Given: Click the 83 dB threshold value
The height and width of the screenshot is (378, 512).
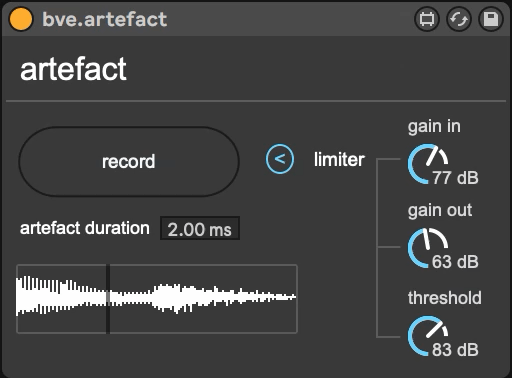Looking at the screenshot, I should 455,350.
